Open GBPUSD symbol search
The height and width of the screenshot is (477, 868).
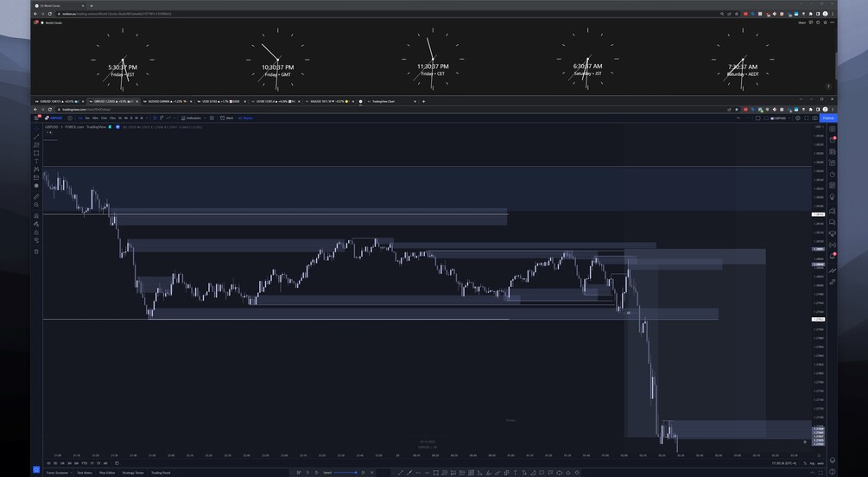54,118
